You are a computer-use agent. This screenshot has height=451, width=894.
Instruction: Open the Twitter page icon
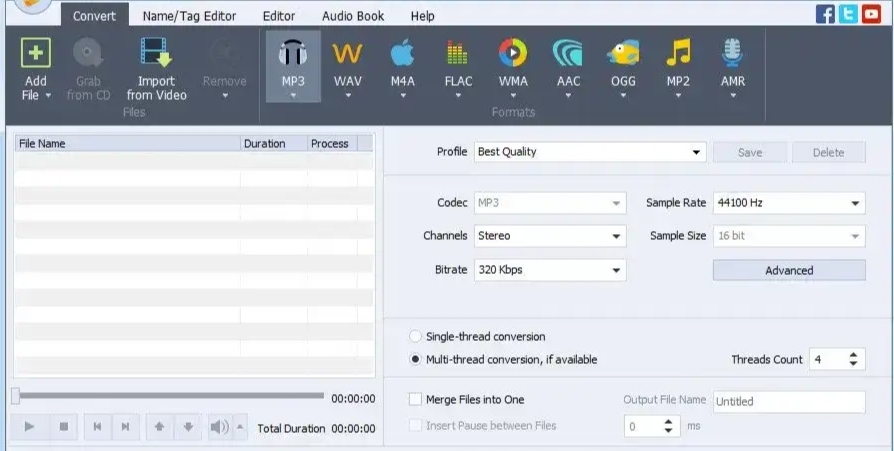tap(848, 14)
